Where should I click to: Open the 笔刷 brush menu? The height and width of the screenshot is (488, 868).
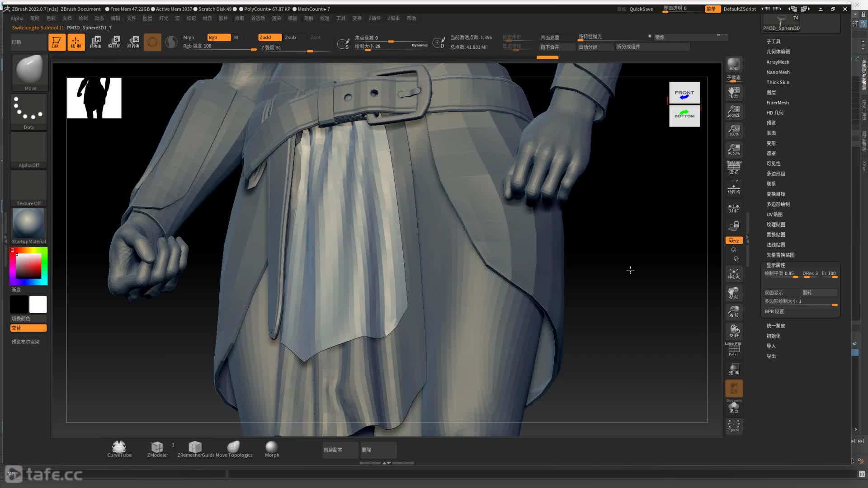pos(35,18)
